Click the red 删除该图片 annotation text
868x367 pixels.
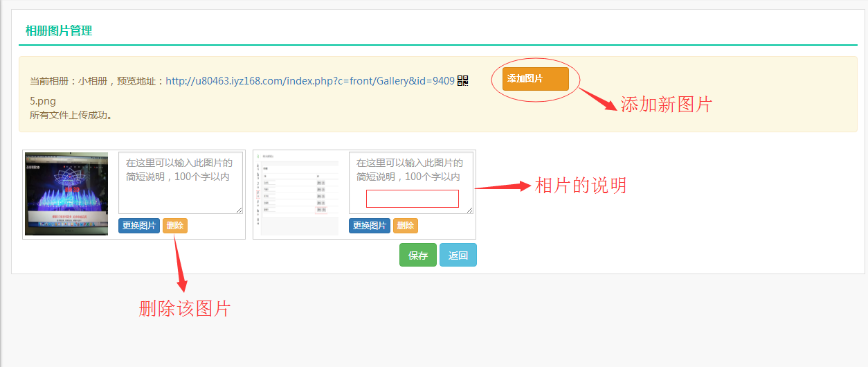185,309
